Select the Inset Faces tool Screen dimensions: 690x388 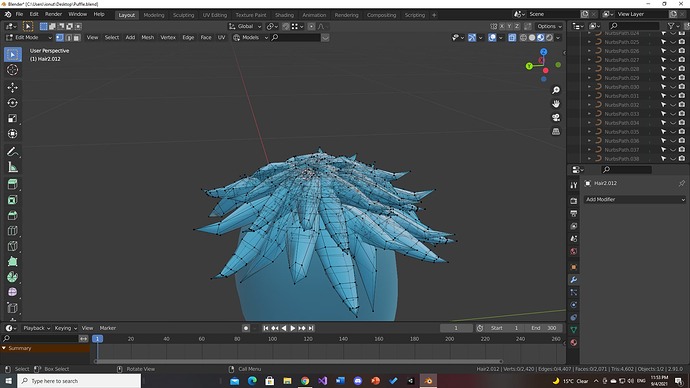click(12, 200)
